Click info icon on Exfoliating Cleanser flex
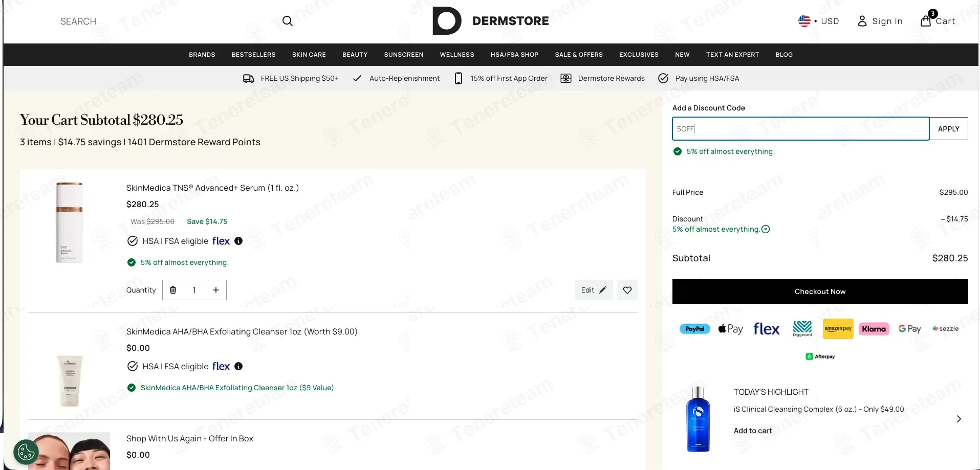This screenshot has width=980, height=470. (238, 366)
